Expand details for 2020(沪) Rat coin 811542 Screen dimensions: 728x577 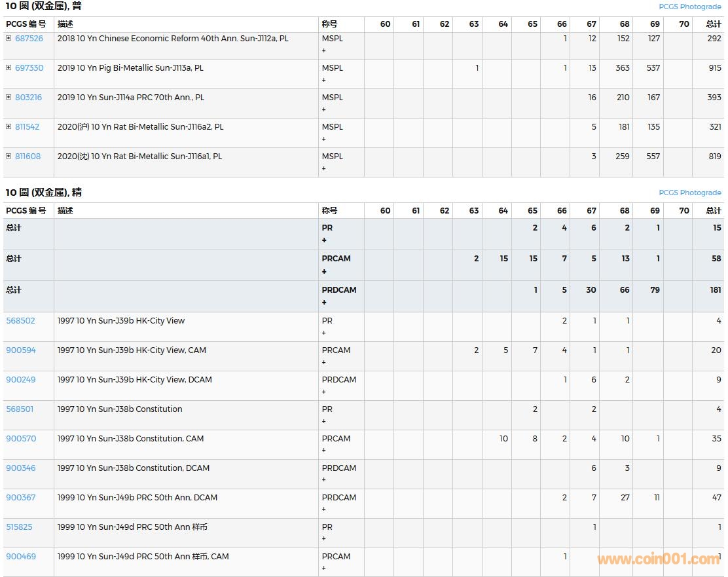(9, 127)
